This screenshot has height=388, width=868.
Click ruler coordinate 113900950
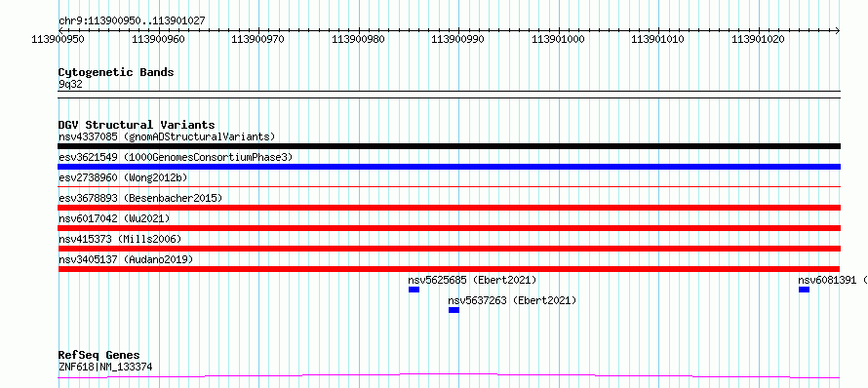pyautogui.click(x=59, y=40)
